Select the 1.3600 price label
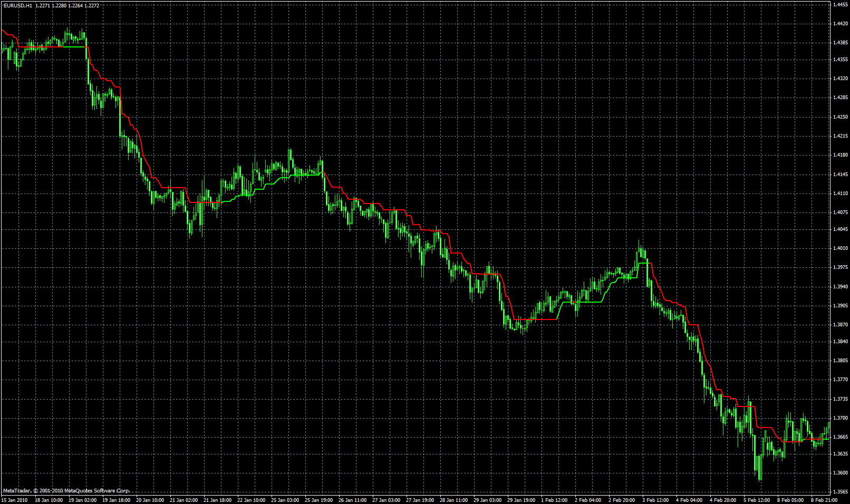 (841, 473)
